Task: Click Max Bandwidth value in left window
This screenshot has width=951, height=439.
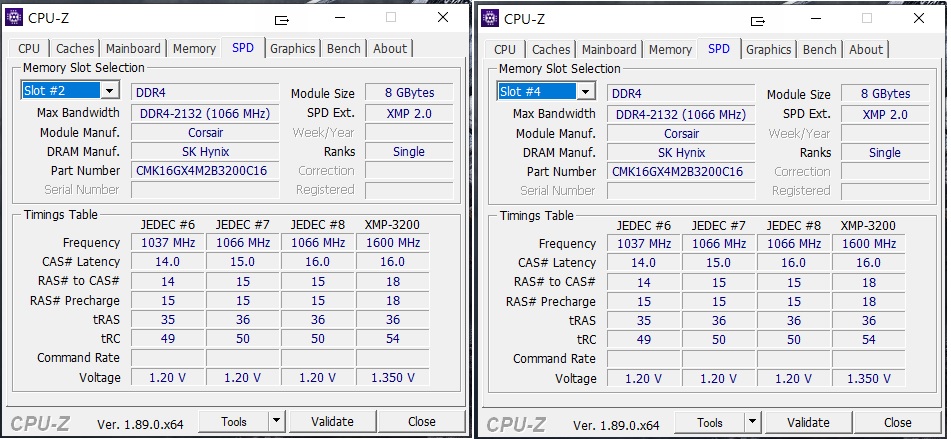Action: [205, 113]
